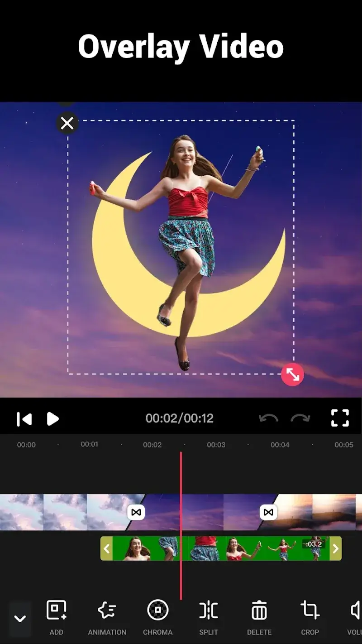The width and height of the screenshot is (362, 644).
Task: Click left trim handle of green-screen clip
Action: point(106,548)
